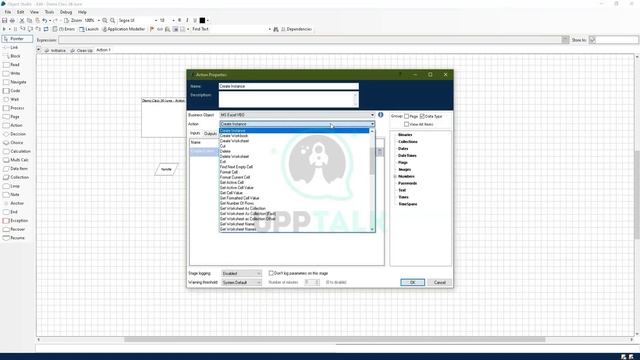Pick the Loop stage tool

[x=15, y=186]
